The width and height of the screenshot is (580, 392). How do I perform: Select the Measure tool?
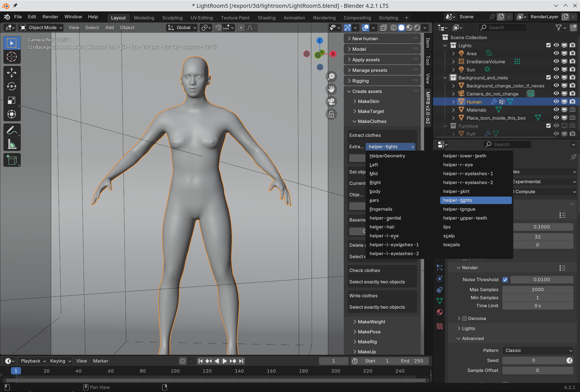pyautogui.click(x=12, y=144)
